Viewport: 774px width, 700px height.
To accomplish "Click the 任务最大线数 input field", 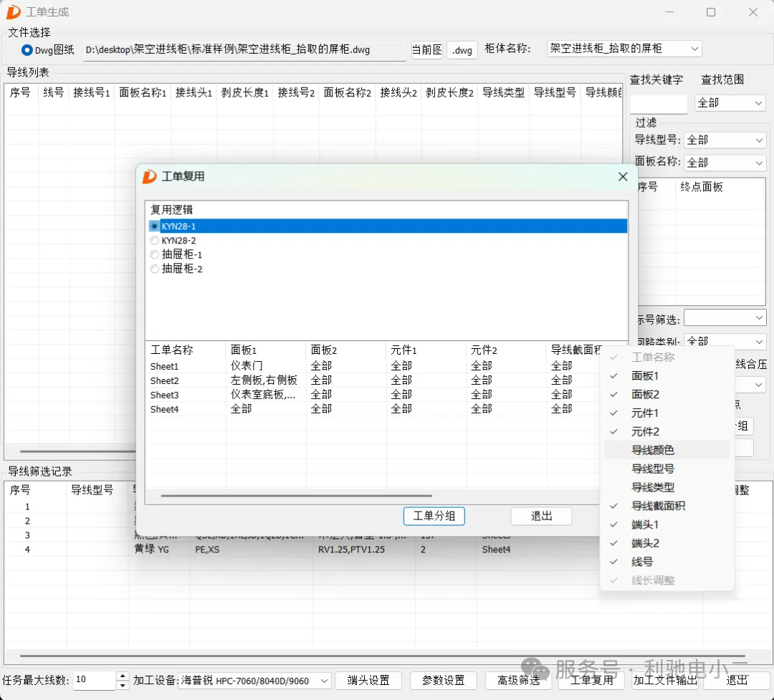I will [x=95, y=680].
